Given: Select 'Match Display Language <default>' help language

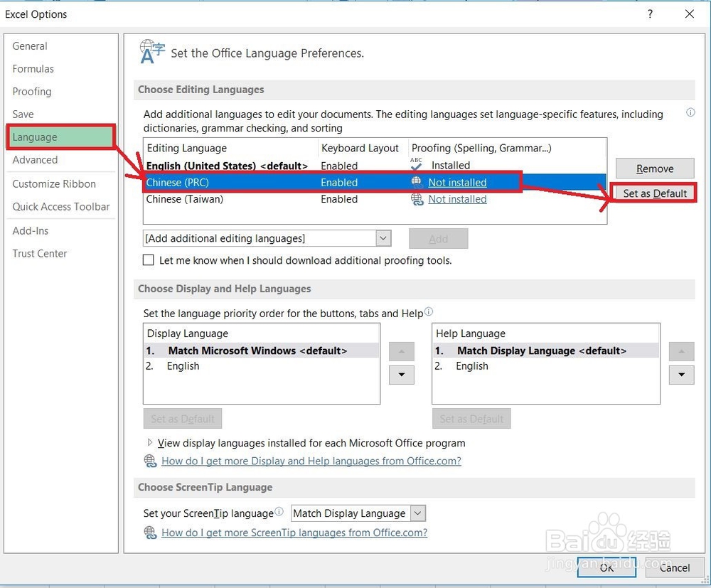Looking at the screenshot, I should (x=545, y=351).
